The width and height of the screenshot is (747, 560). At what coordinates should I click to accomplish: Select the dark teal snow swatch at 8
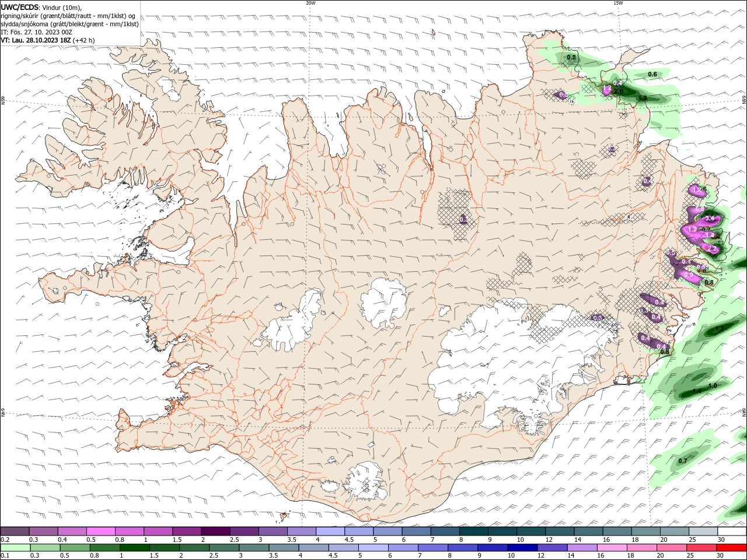coord(473,531)
